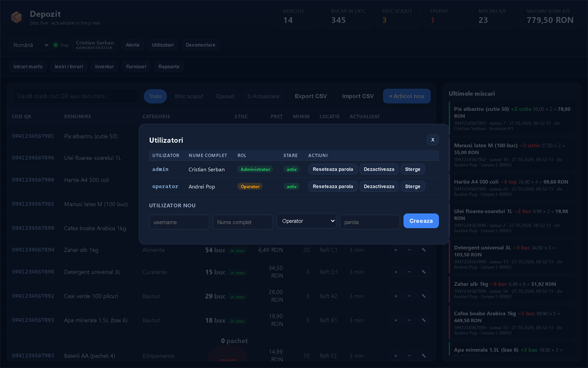Focus the QR code search box
This screenshot has width=588, height=368.
(x=76, y=96)
